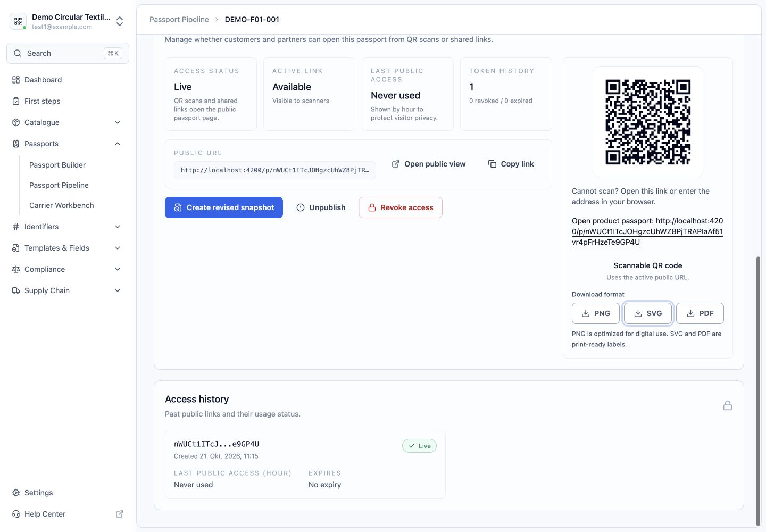Click the Access history lock icon
Image resolution: width=766 pixels, height=532 pixels.
tap(728, 406)
